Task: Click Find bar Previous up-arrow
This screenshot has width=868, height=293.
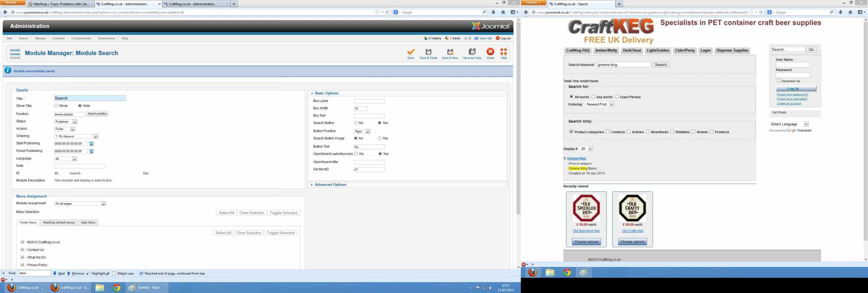Action: point(69,273)
